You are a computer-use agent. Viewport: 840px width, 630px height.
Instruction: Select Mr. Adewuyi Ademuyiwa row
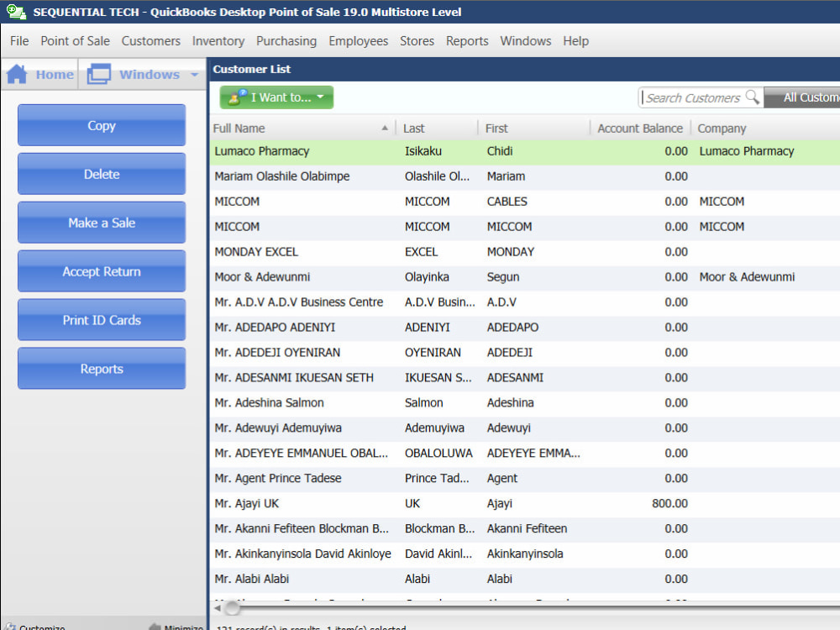pyautogui.click(x=525, y=428)
